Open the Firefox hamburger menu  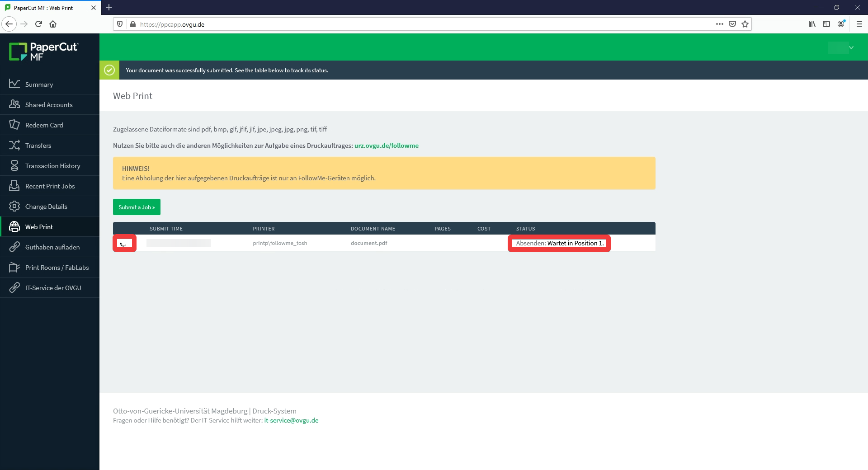coord(859,24)
